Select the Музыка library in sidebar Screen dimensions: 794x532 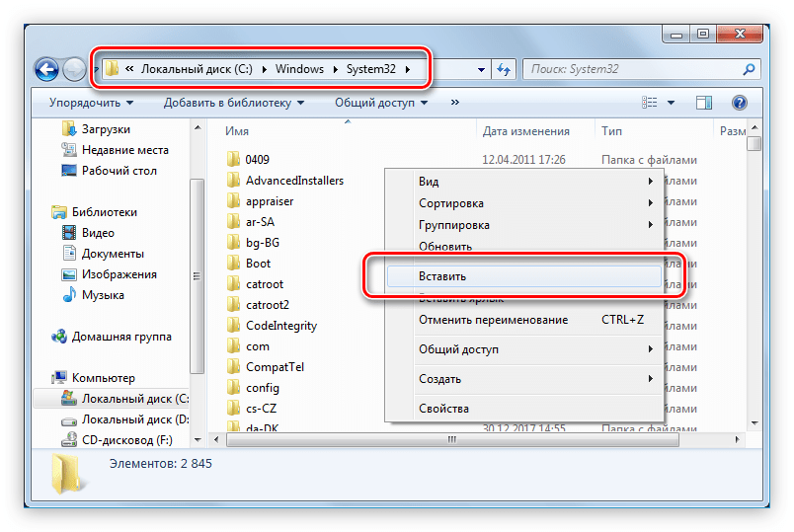coord(102,295)
